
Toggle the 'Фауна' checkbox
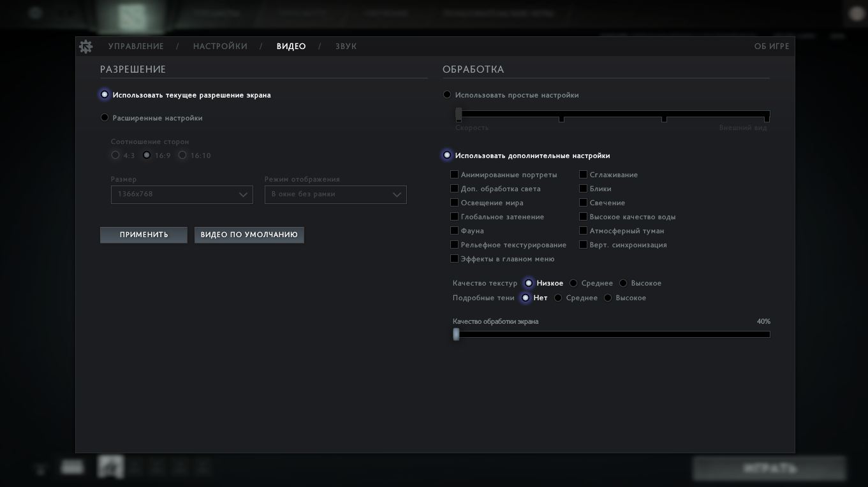tap(454, 231)
